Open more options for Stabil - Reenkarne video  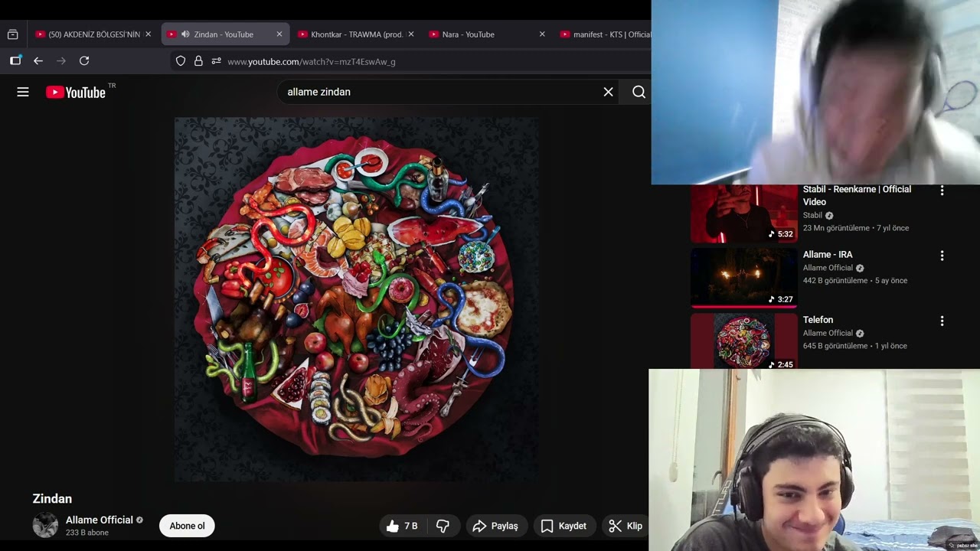coord(942,191)
